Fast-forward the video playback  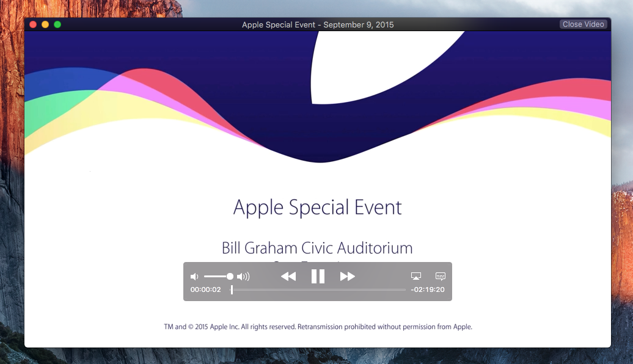[x=348, y=276]
